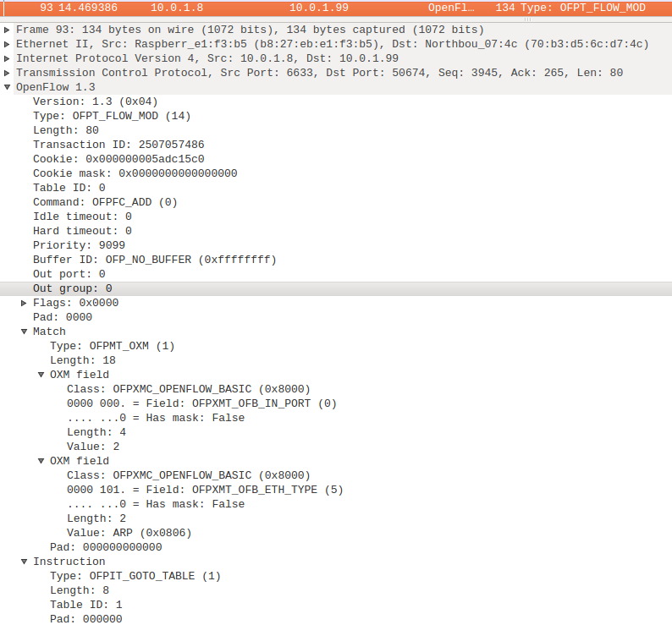672x636 pixels.
Task: Select Buffer ID: OFP_NO_BUFFER line
Action: point(154,260)
